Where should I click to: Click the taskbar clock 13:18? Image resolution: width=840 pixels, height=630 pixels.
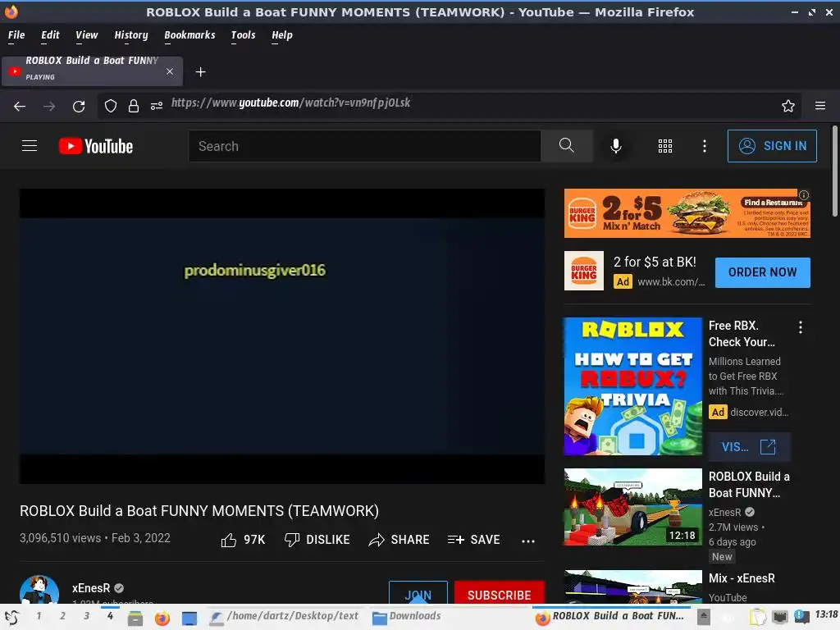click(x=827, y=614)
